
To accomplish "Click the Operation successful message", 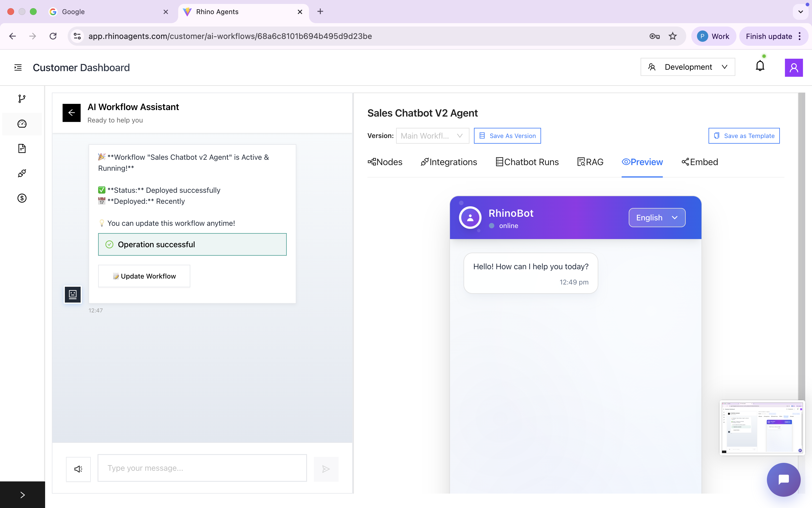I will [192, 244].
